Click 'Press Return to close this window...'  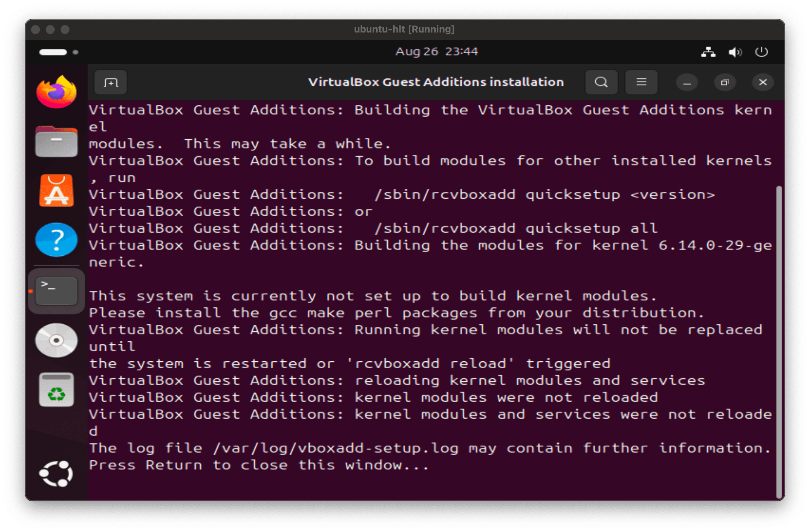tap(259, 465)
